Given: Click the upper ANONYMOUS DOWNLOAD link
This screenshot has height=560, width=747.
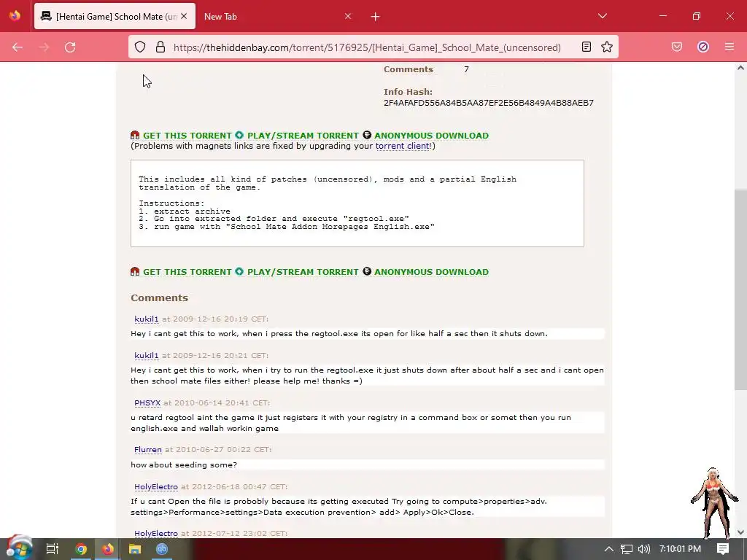Looking at the screenshot, I should (431, 136).
